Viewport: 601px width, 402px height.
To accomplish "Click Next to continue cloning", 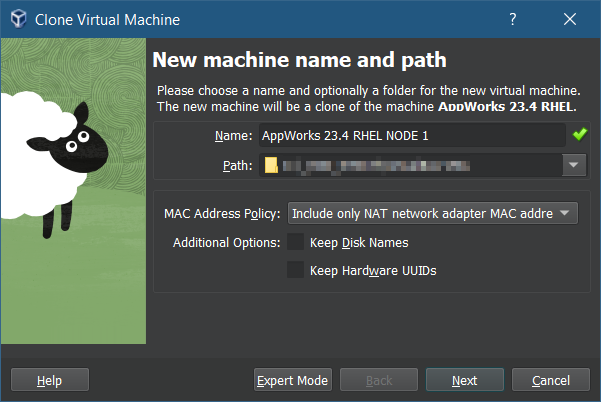I will pyautogui.click(x=464, y=380).
